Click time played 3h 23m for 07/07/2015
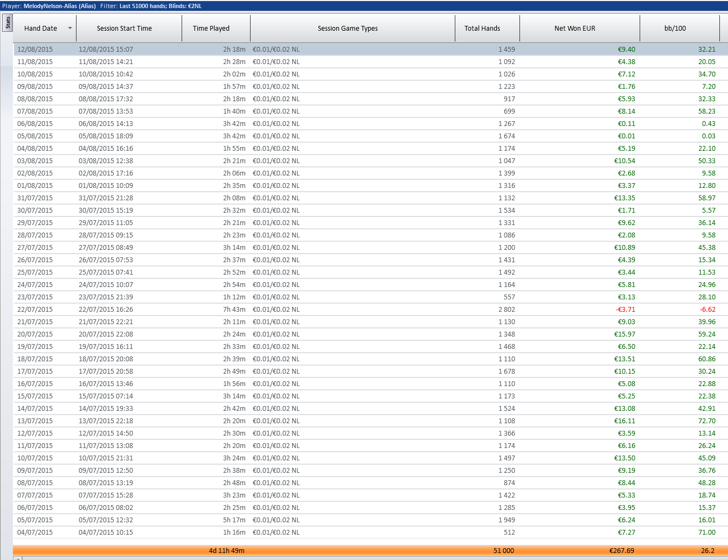Image resolution: width=728 pixels, height=560 pixels. tap(234, 495)
